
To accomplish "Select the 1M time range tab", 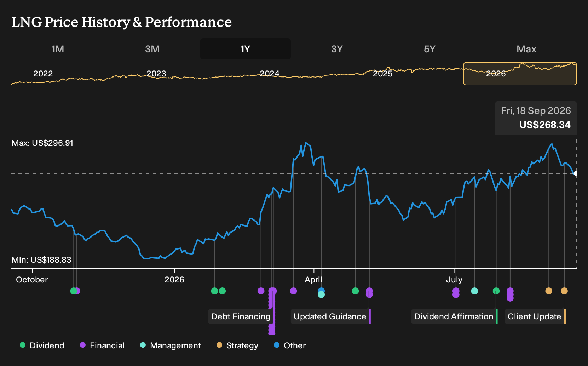I will pyautogui.click(x=58, y=49).
